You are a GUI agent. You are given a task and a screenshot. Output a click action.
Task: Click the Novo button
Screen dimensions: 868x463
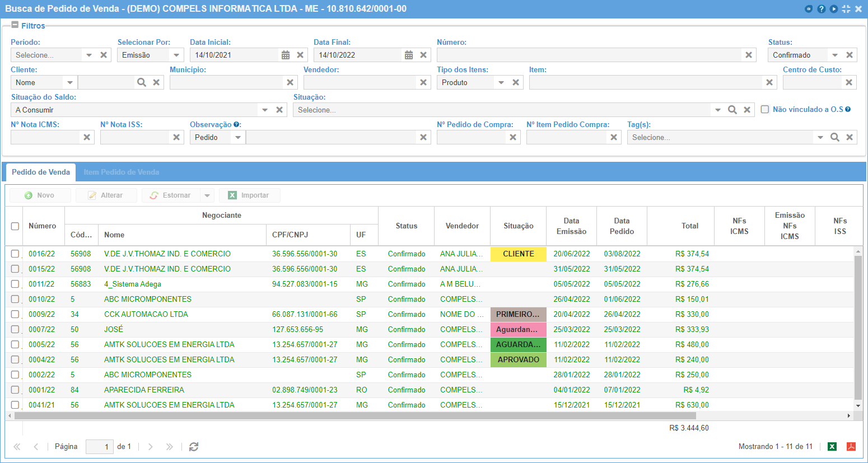(40, 195)
